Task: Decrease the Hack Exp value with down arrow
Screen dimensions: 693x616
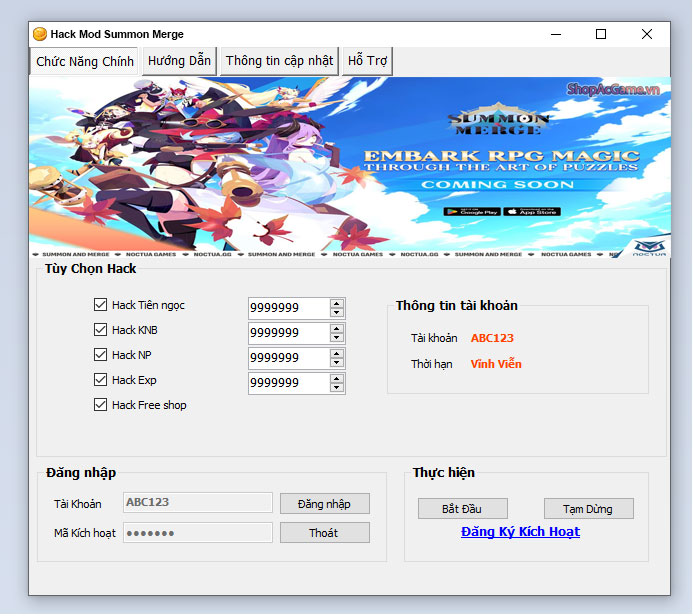Action: [x=337, y=388]
